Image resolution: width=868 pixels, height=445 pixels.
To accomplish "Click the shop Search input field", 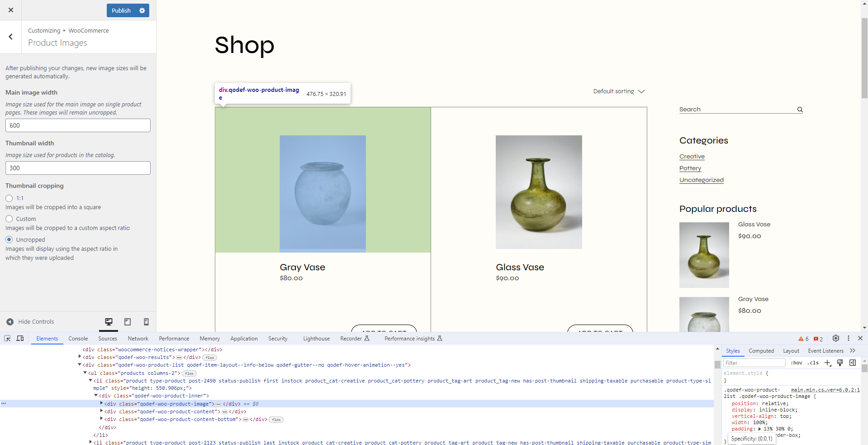I will pos(737,110).
